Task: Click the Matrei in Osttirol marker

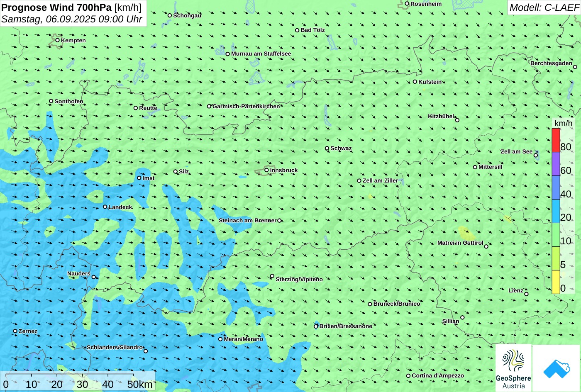Action: 486,246
